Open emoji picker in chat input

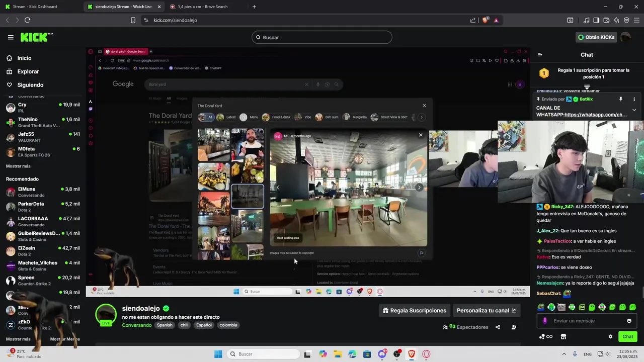(629, 321)
